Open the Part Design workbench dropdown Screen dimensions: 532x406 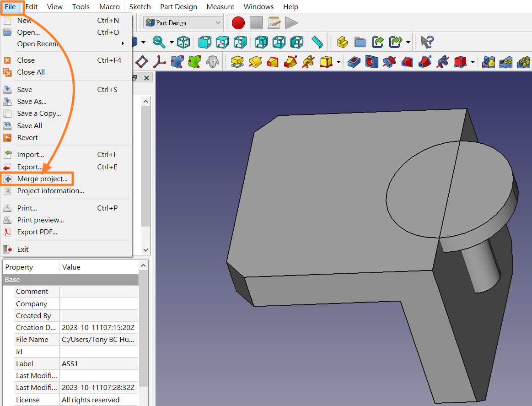point(183,23)
